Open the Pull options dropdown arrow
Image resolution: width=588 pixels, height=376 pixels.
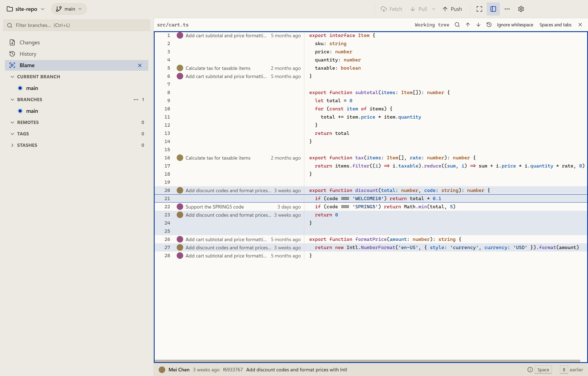(434, 9)
